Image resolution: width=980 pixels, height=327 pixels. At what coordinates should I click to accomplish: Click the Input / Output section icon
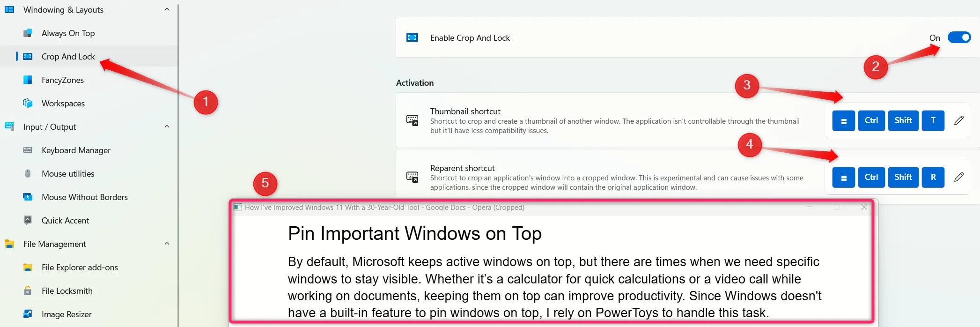point(9,126)
